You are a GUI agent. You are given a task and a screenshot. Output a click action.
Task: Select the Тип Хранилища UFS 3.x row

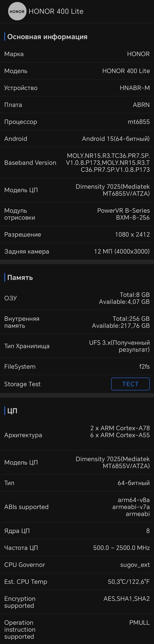[77, 346]
